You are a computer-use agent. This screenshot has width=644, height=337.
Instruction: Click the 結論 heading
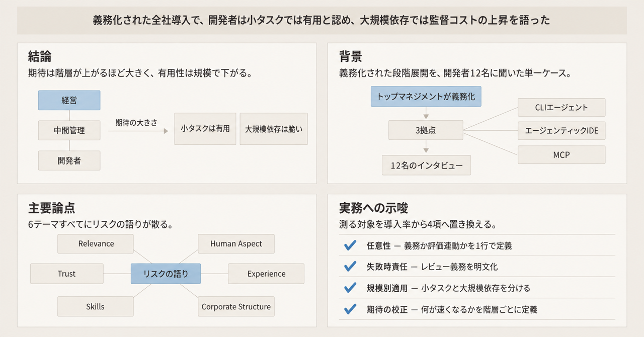point(40,56)
